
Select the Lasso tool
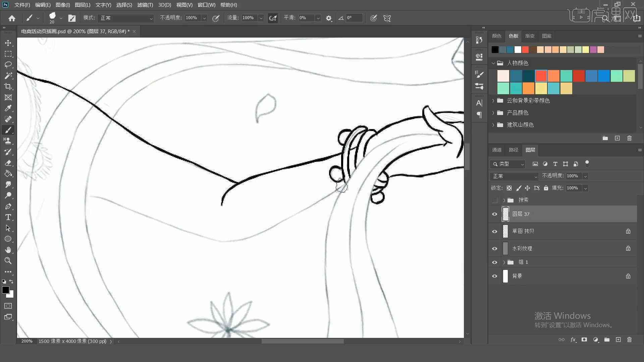coord(8,65)
